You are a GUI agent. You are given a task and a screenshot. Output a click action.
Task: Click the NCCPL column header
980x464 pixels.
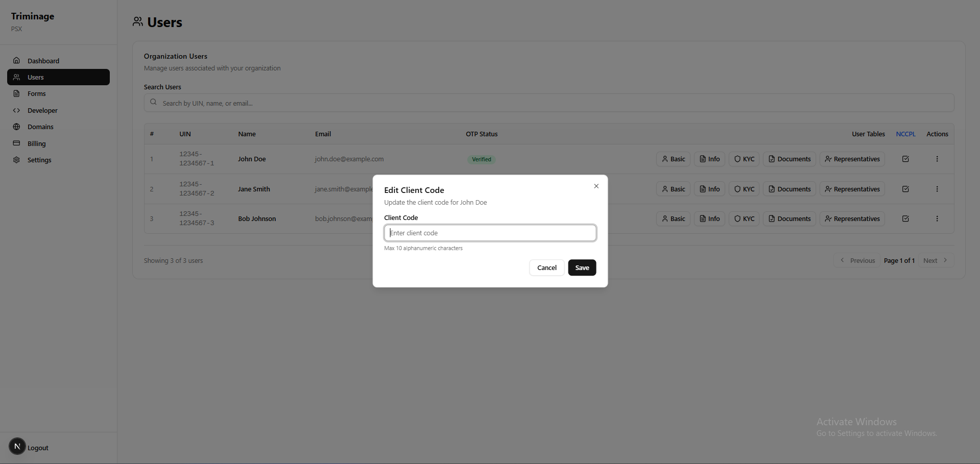905,134
